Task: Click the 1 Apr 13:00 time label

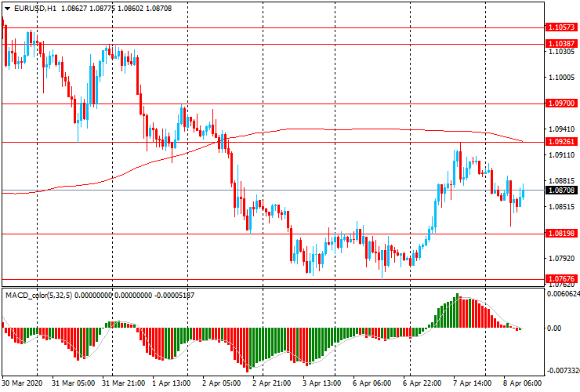Action: (x=172, y=383)
